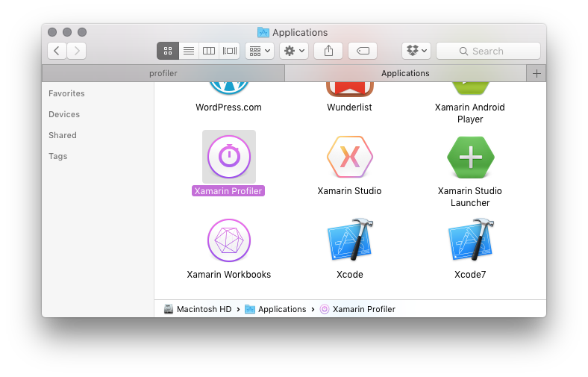
Task: Select the Xcode7 app icon
Action: (472, 240)
